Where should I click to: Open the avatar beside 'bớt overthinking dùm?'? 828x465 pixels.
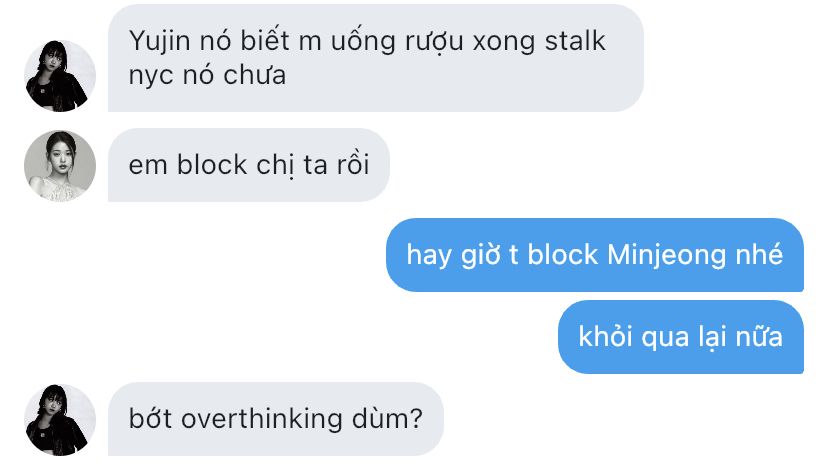(60, 420)
